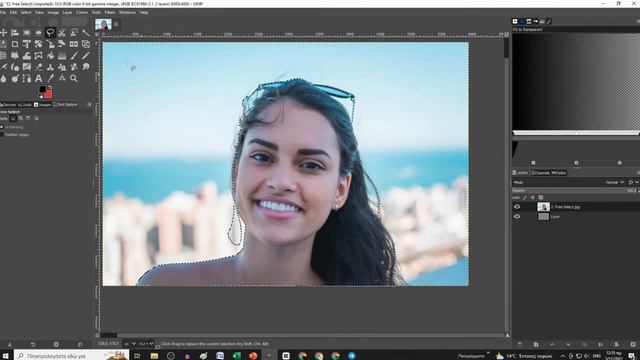Toggle the Antialiasing checkbox
The height and width of the screenshot is (360, 640).
click(2, 127)
